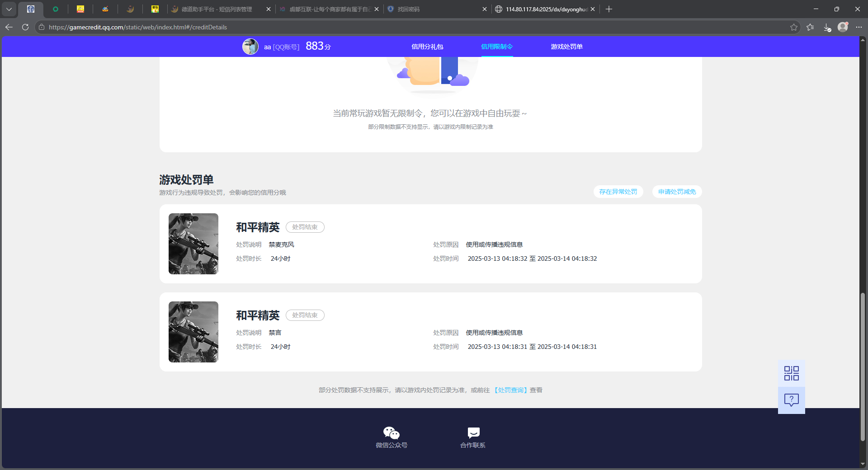
Task: Click inside the browser address bar
Action: (181, 27)
